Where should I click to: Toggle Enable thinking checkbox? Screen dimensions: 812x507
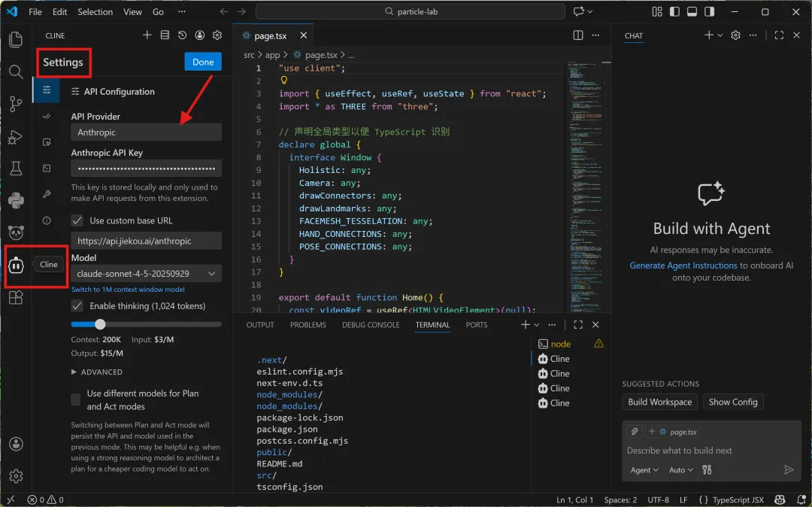pyautogui.click(x=77, y=306)
